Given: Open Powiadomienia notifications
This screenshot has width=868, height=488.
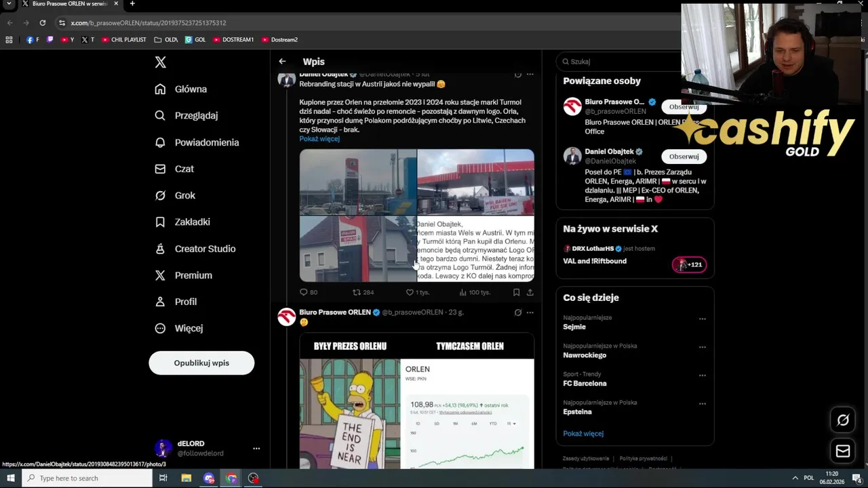Looking at the screenshot, I should click(x=197, y=142).
